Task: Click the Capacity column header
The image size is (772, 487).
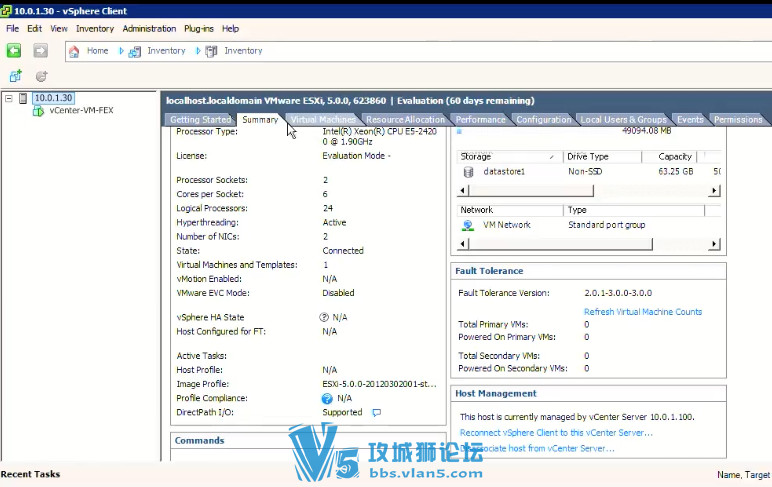Action: point(670,157)
